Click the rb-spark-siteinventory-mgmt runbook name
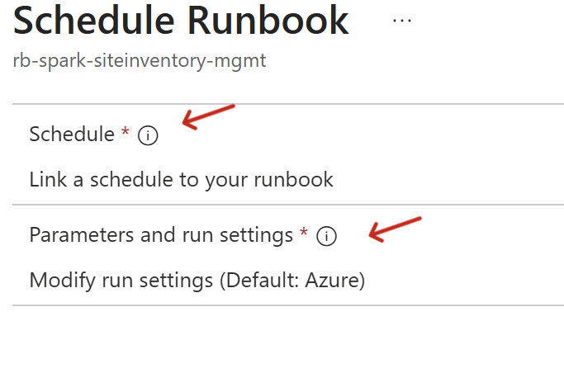The width and height of the screenshot is (564, 392). click(140, 61)
